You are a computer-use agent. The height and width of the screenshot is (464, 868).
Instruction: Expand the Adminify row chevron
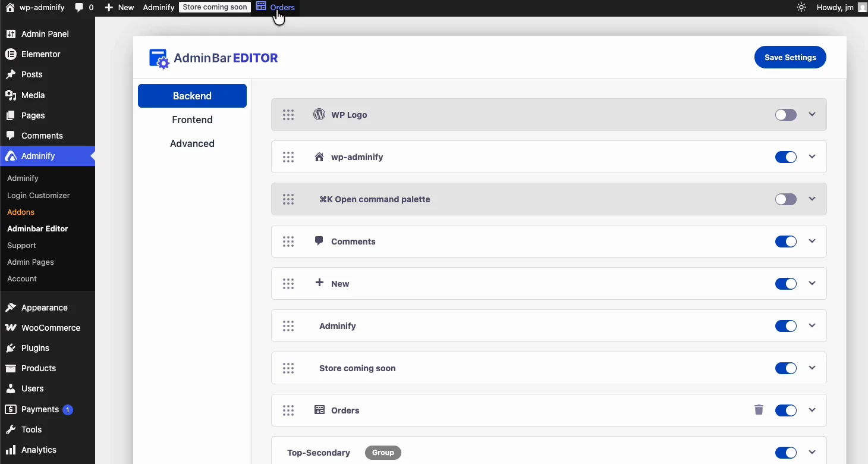pyautogui.click(x=813, y=325)
